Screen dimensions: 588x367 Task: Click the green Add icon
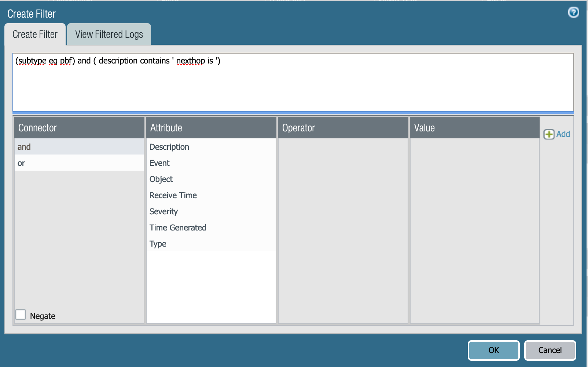pyautogui.click(x=548, y=134)
